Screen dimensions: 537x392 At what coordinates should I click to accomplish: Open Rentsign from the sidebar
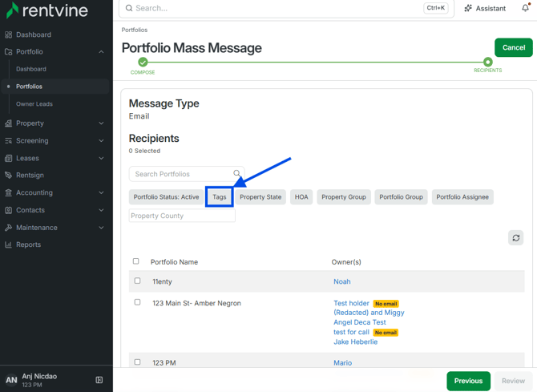[x=30, y=175]
